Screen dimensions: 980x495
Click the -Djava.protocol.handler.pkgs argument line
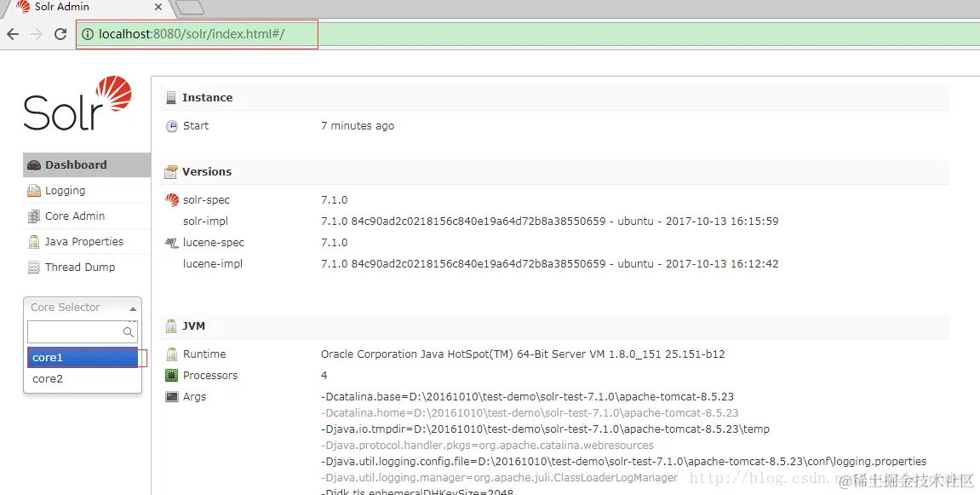point(487,446)
